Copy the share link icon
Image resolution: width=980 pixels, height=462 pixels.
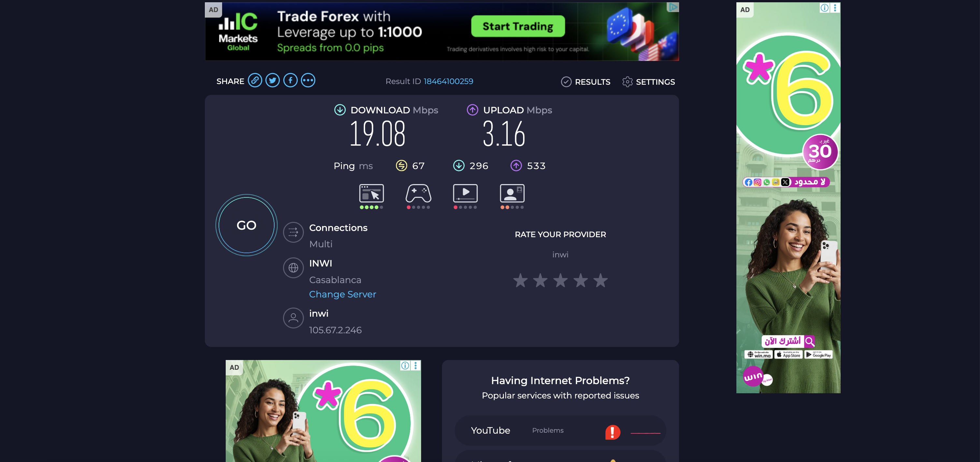tap(254, 80)
